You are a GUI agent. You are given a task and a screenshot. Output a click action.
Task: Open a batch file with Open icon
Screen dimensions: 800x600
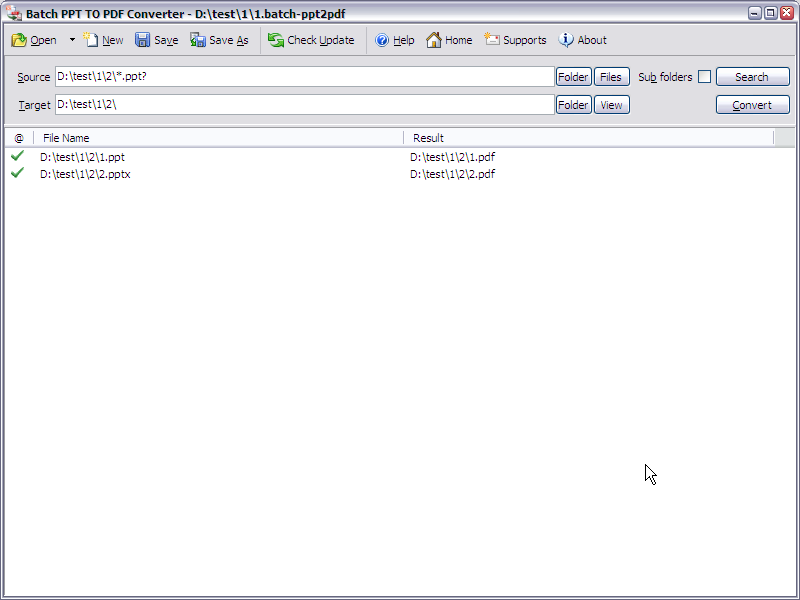(x=34, y=40)
